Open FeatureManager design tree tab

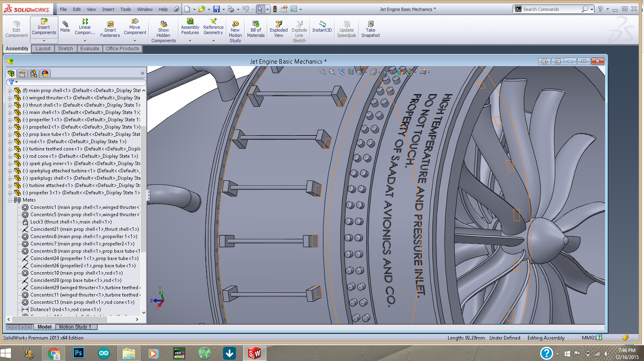click(11, 73)
